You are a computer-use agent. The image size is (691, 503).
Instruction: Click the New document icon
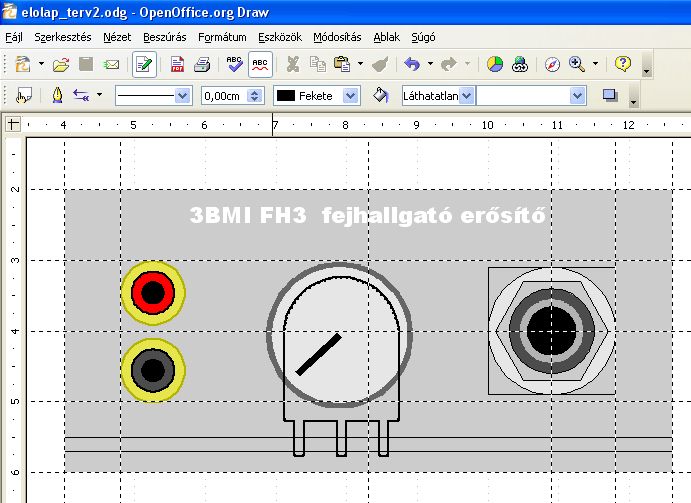click(23, 64)
